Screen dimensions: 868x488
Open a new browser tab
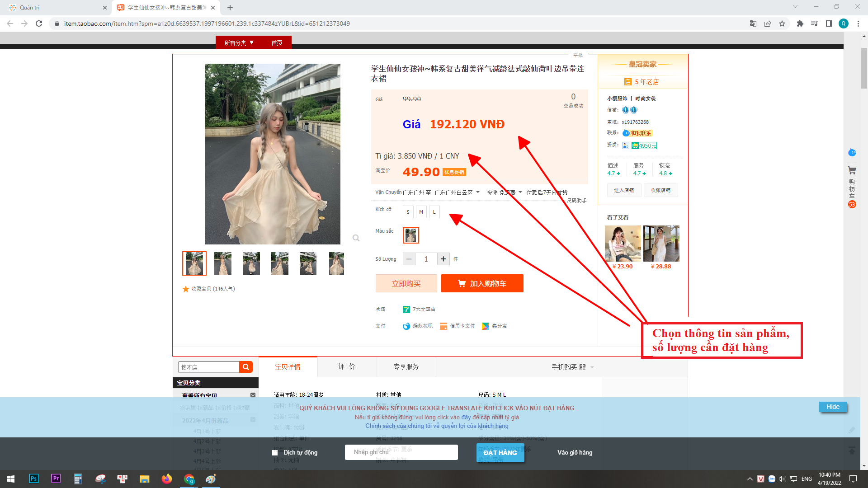click(x=230, y=8)
